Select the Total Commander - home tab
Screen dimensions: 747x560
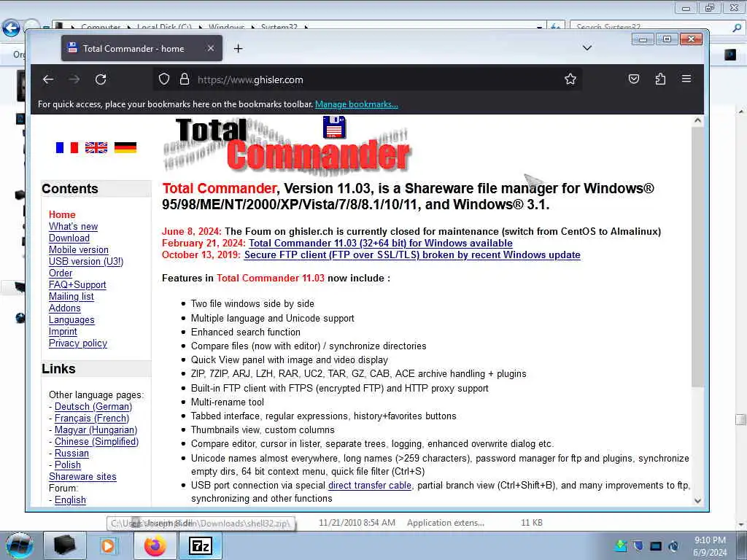click(x=142, y=48)
